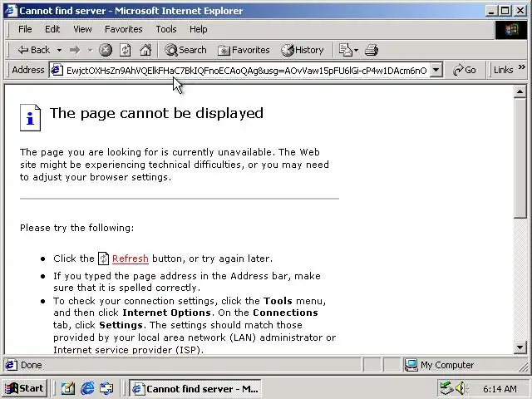This screenshot has height=399, width=532.
Task: Open the Forward history dropdown arrow
Action: [x=90, y=50]
